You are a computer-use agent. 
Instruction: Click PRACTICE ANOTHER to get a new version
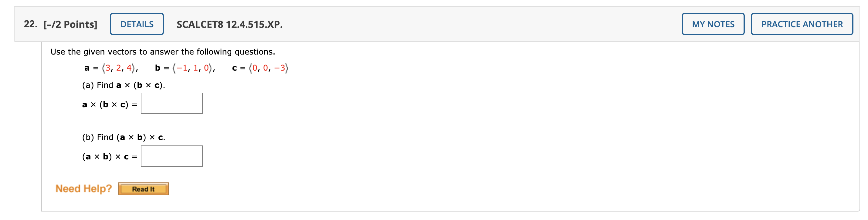[802, 24]
